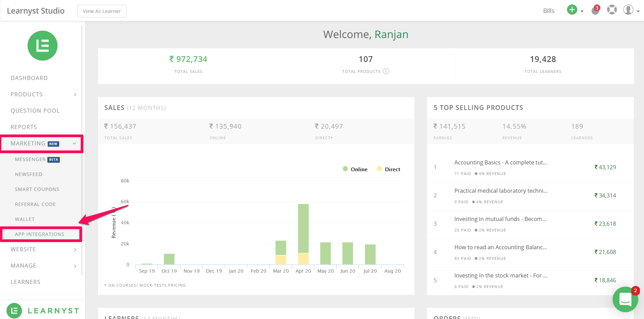The image size is (644, 319).
Task: Expand the Manage menu chevron
Action: [x=75, y=266]
